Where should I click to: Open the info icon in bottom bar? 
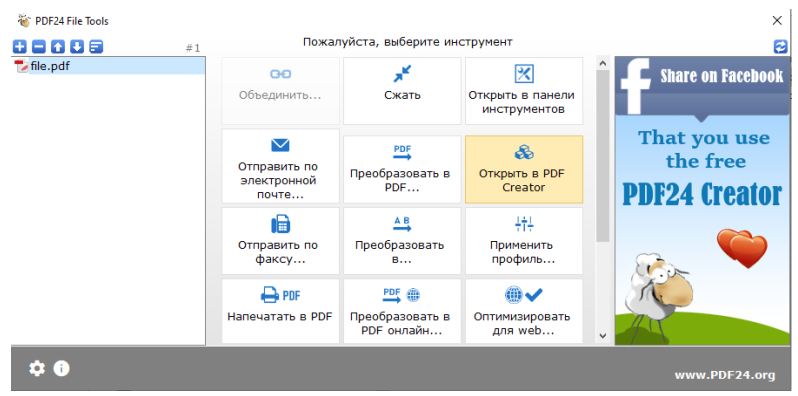pos(61,368)
